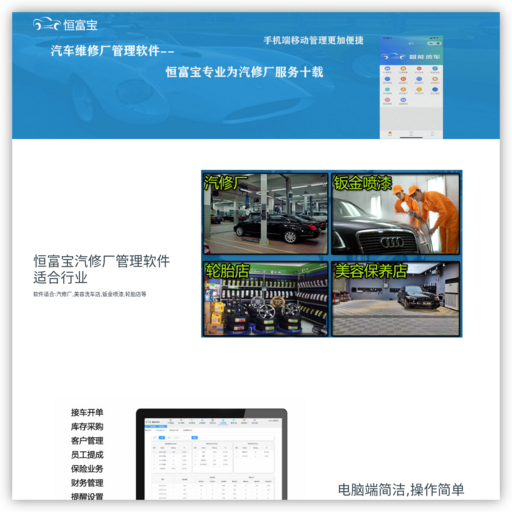Click the laptop software screenshot

click(x=212, y=454)
